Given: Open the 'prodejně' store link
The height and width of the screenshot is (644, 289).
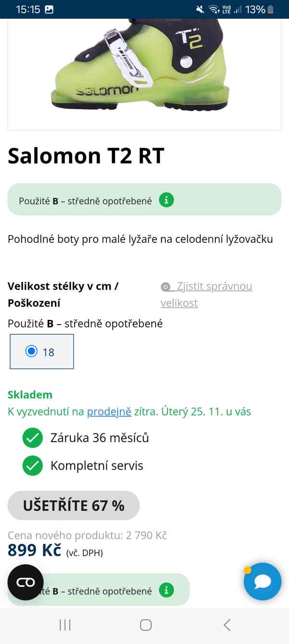Looking at the screenshot, I should [x=109, y=412].
